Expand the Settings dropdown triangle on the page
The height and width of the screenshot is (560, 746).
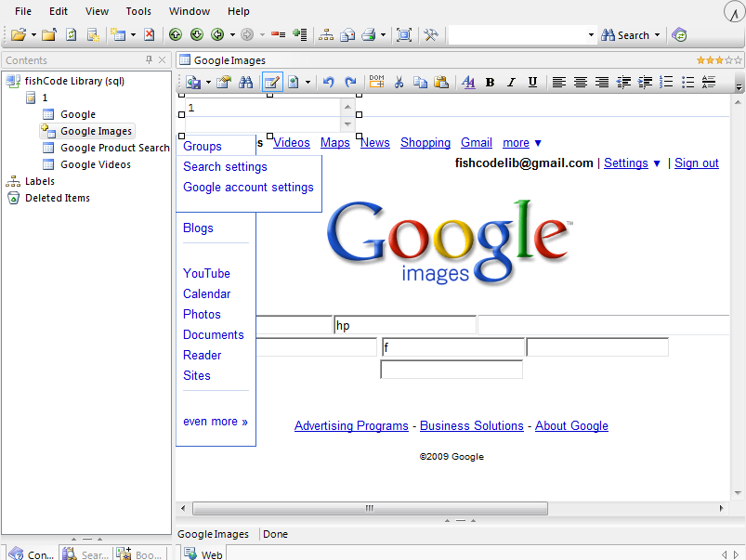[657, 163]
